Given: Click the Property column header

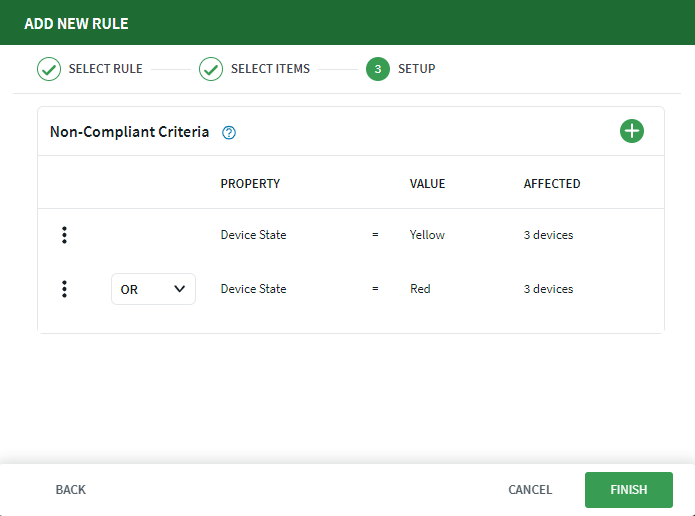Looking at the screenshot, I should 250,184.
